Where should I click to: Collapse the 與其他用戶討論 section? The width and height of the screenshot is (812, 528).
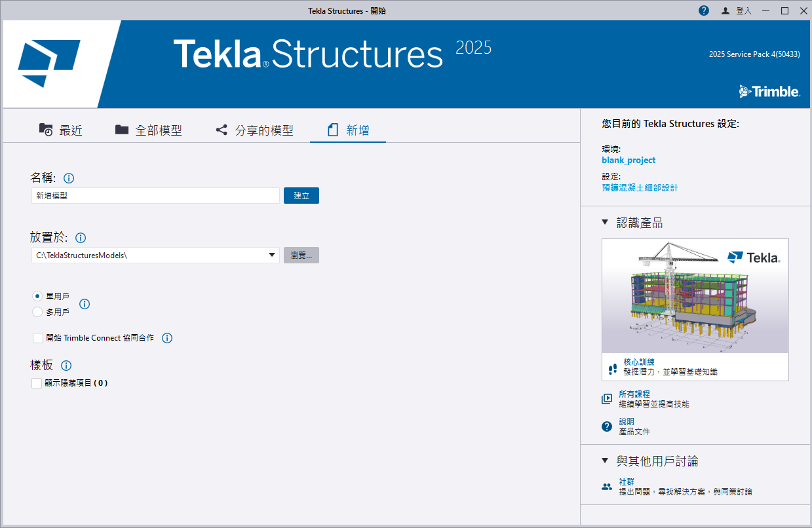point(605,461)
